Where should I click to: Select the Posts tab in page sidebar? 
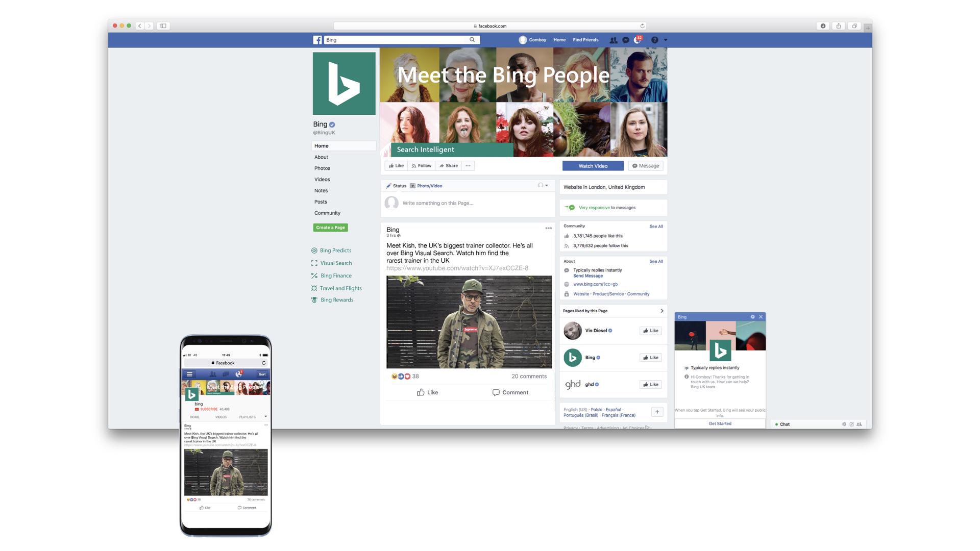321,202
